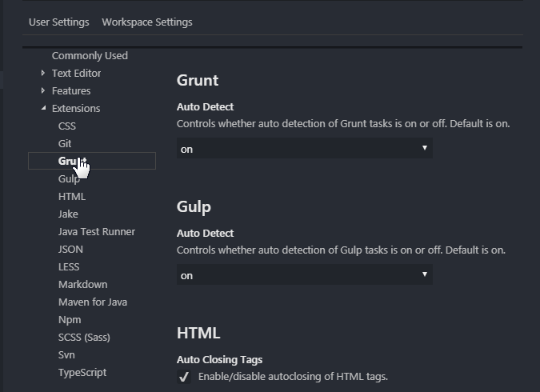Click the Gulp Auto Detect setting title
Screen dimensions: 540x392
point(206,234)
